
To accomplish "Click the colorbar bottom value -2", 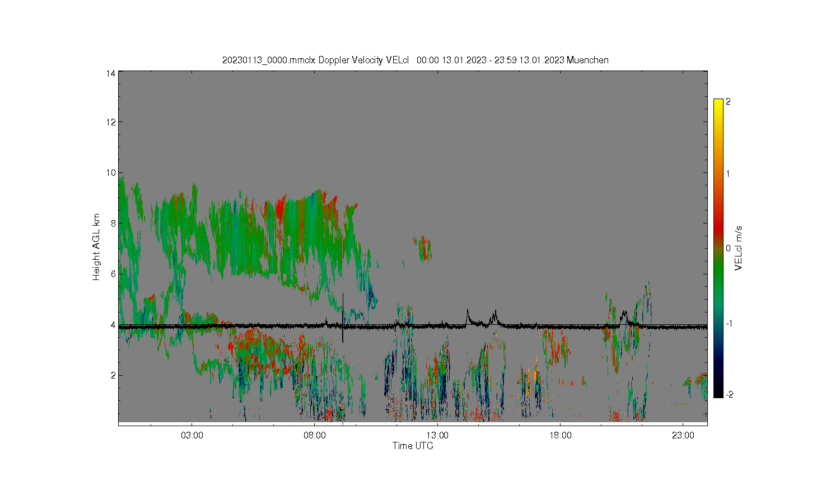I will point(729,395).
